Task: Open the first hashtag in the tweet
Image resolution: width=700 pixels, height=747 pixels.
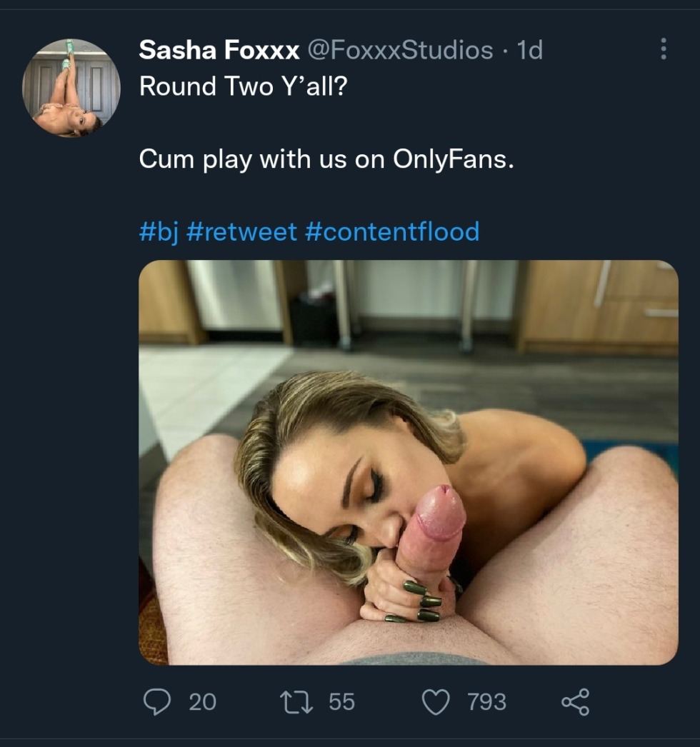Action: tap(159, 231)
